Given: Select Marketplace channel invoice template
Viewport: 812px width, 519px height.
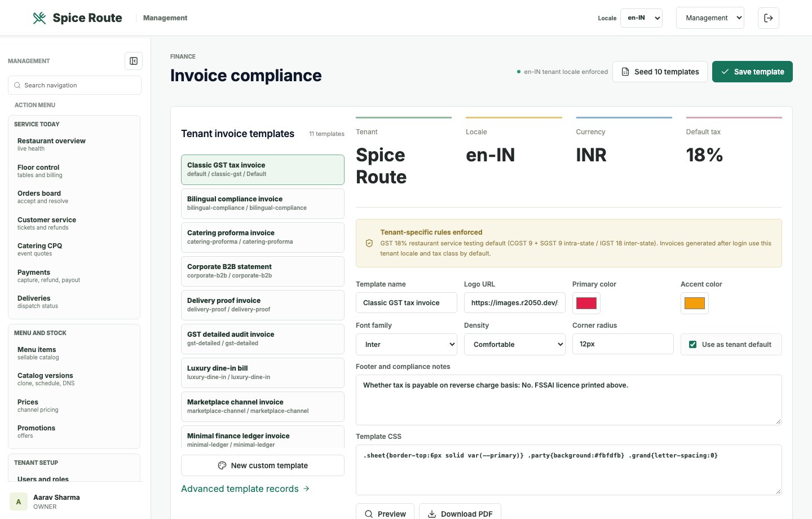Looking at the screenshot, I should pyautogui.click(x=263, y=407).
